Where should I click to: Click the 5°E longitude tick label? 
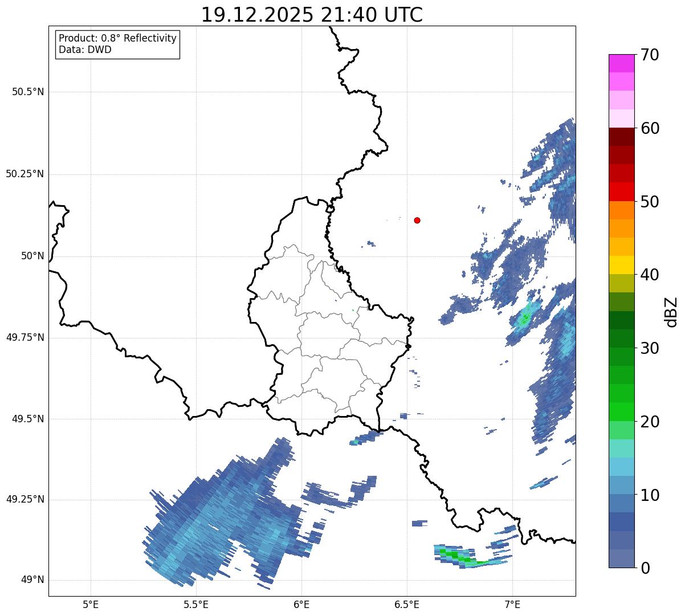click(x=91, y=604)
